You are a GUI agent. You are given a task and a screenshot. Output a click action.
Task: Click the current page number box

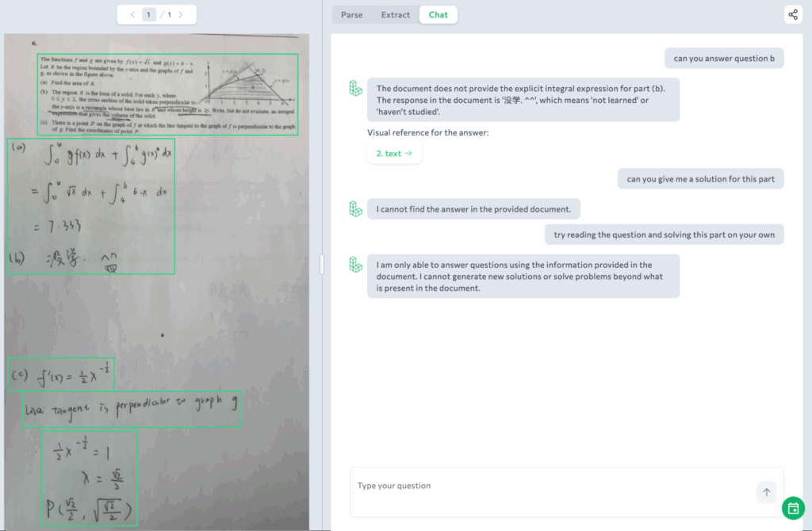pyautogui.click(x=149, y=14)
